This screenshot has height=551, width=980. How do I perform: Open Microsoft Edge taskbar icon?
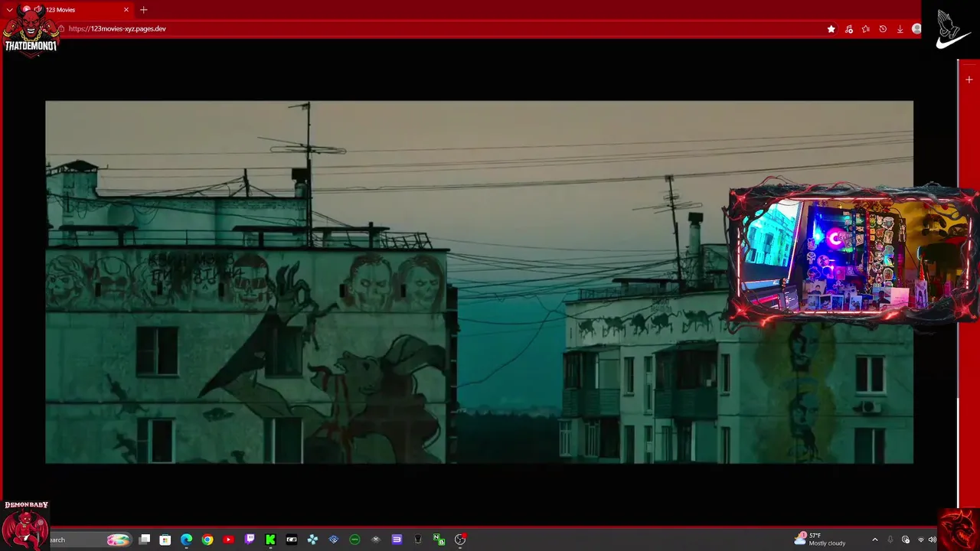186,540
